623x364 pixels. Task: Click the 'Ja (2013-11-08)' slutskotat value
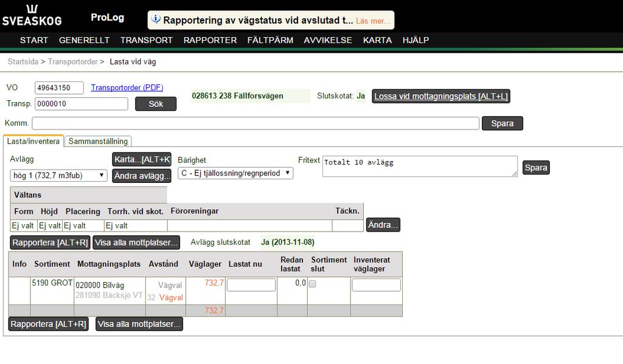288,242
